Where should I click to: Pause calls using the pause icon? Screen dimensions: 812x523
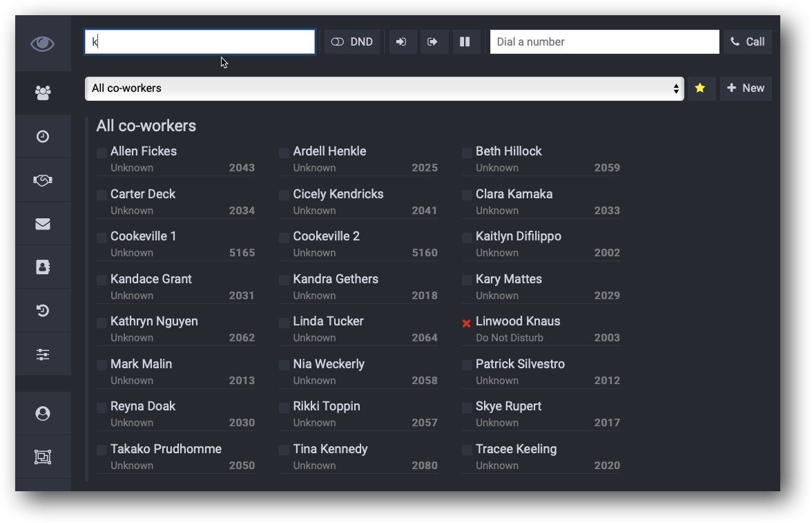[466, 41]
